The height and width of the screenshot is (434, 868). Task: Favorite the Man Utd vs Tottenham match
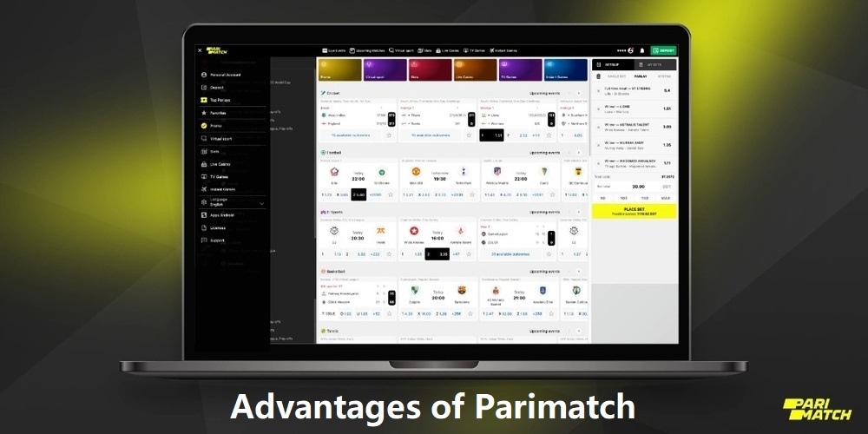tap(472, 194)
